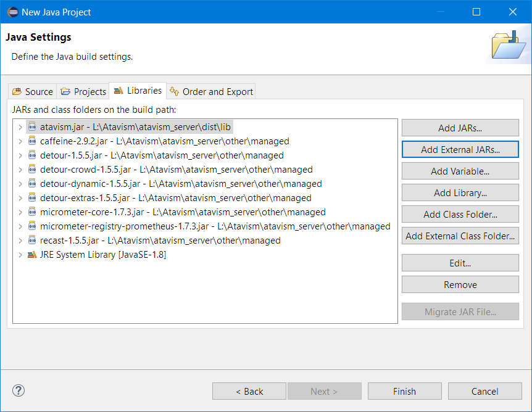Open the Add Library dialog
This screenshot has width=532, height=412.
point(460,192)
